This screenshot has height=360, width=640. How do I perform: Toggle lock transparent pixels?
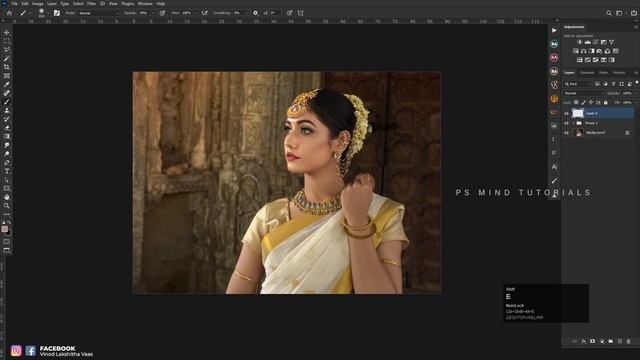(x=576, y=102)
